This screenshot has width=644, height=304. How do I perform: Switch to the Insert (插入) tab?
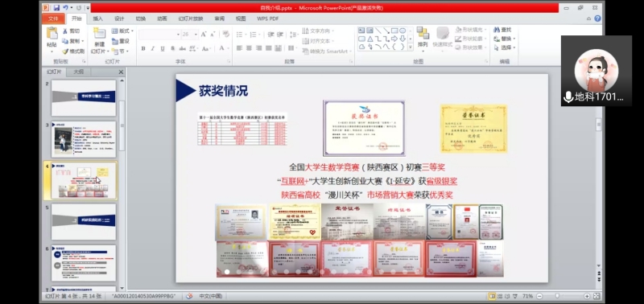(97, 18)
